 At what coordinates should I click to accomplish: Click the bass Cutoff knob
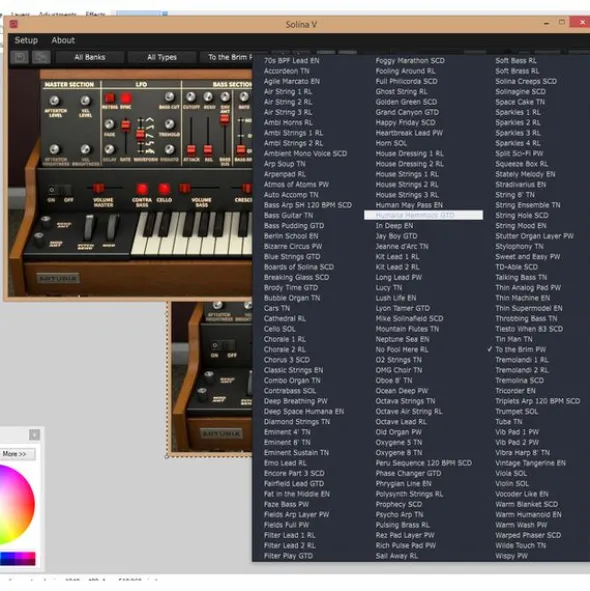pos(191,97)
